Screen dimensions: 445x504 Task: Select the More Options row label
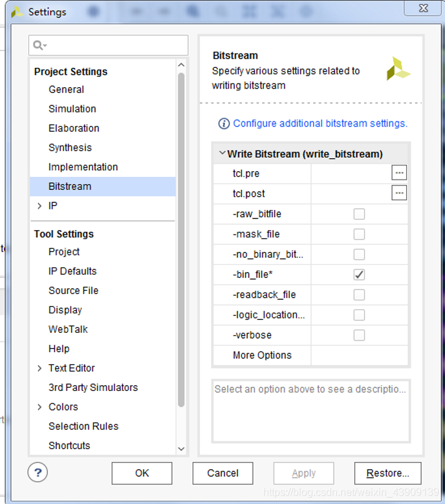point(262,355)
